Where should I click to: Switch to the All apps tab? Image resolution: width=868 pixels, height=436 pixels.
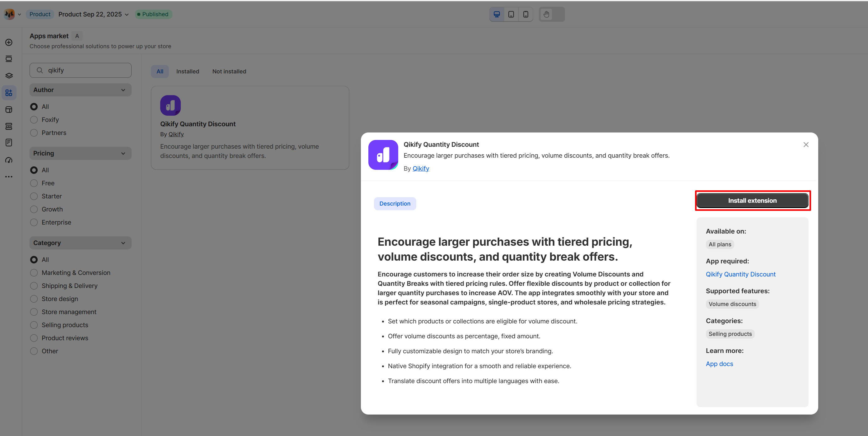pos(160,72)
